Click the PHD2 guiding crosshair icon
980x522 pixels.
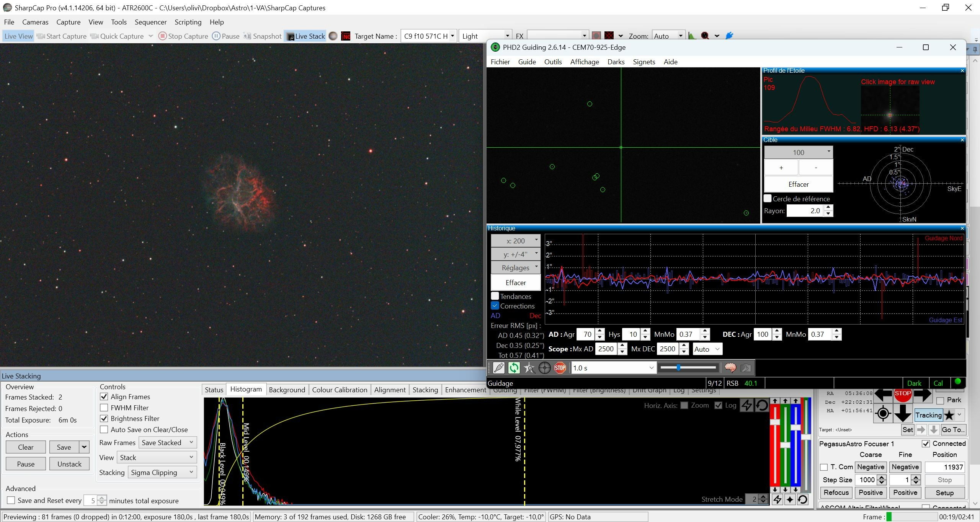pos(544,368)
